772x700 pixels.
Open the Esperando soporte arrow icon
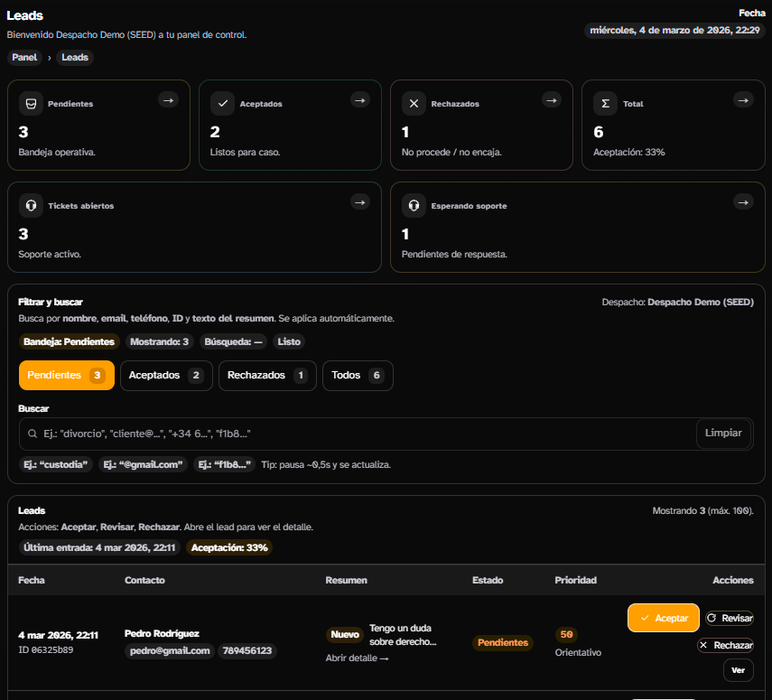[x=742, y=202]
